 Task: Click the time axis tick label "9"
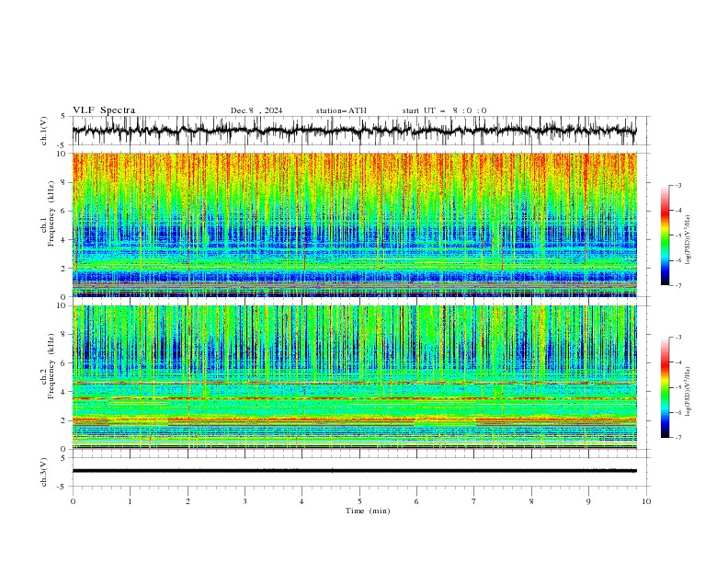coord(588,501)
